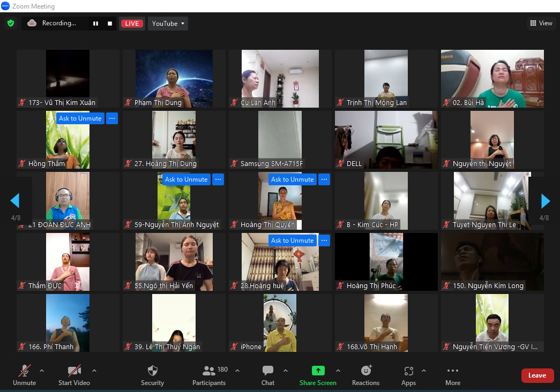
Task: Open more options for 59-Nguyễn Thị Ánh Nguyệt
Action: (218, 179)
